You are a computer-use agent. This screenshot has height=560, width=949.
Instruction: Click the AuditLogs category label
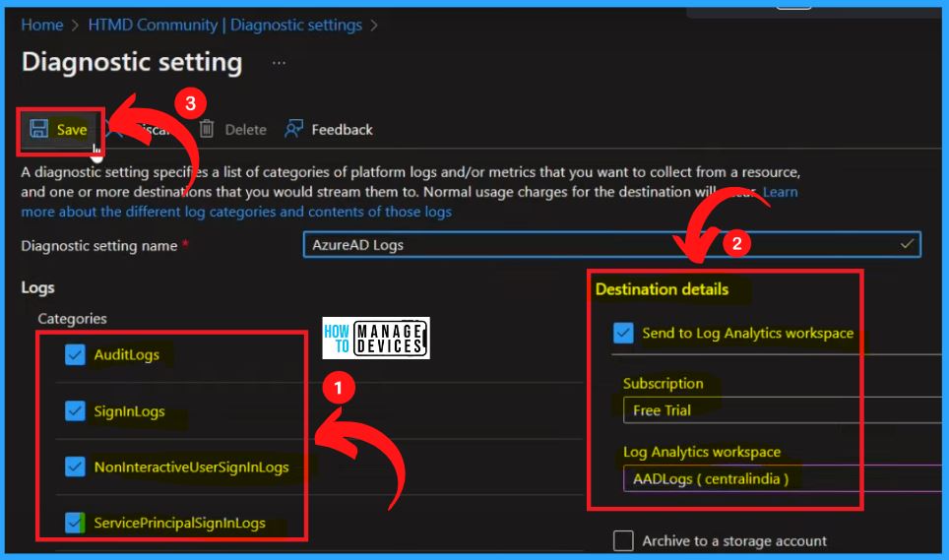[126, 355]
